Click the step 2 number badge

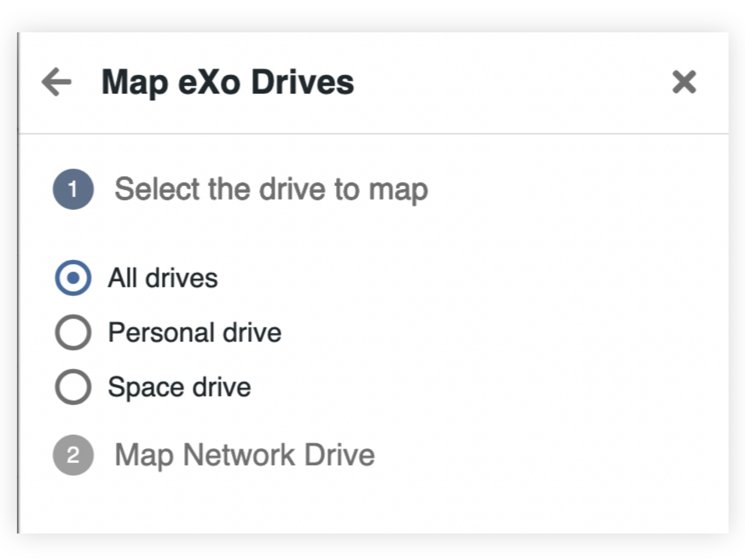73,455
